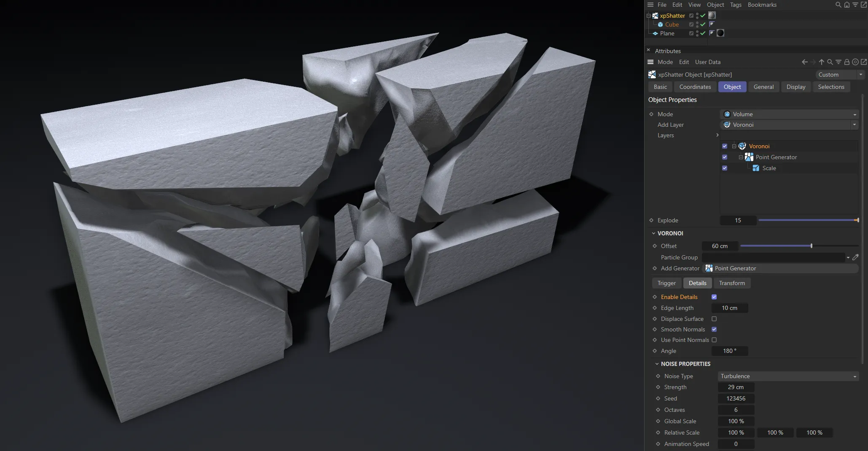Switch to the Coordinates tab
The image size is (868, 451).
695,87
